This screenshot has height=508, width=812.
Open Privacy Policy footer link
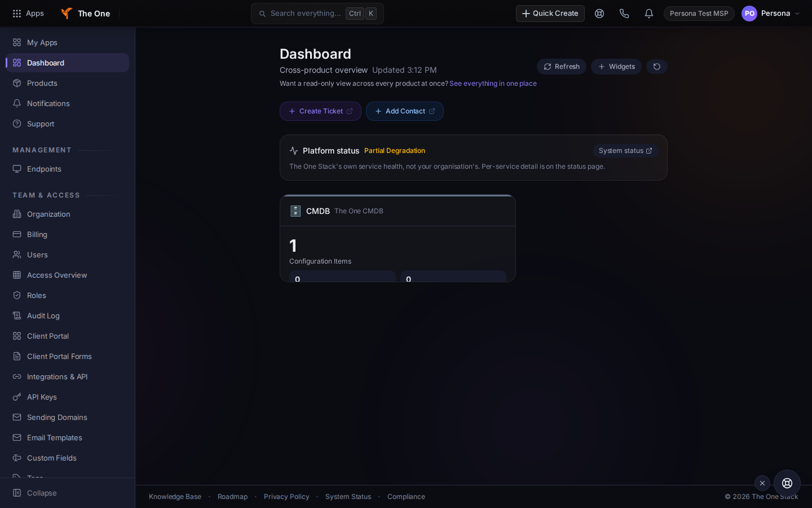coord(286,497)
